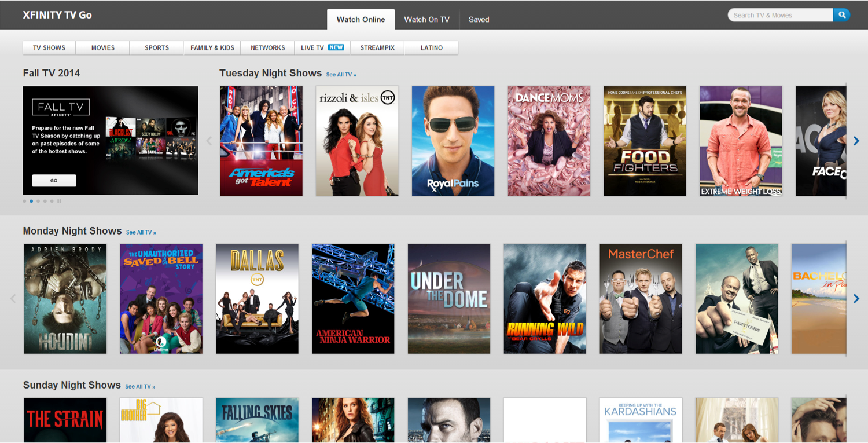Click the GO button on Fall TV banner
The height and width of the screenshot is (443, 868).
coord(54,181)
